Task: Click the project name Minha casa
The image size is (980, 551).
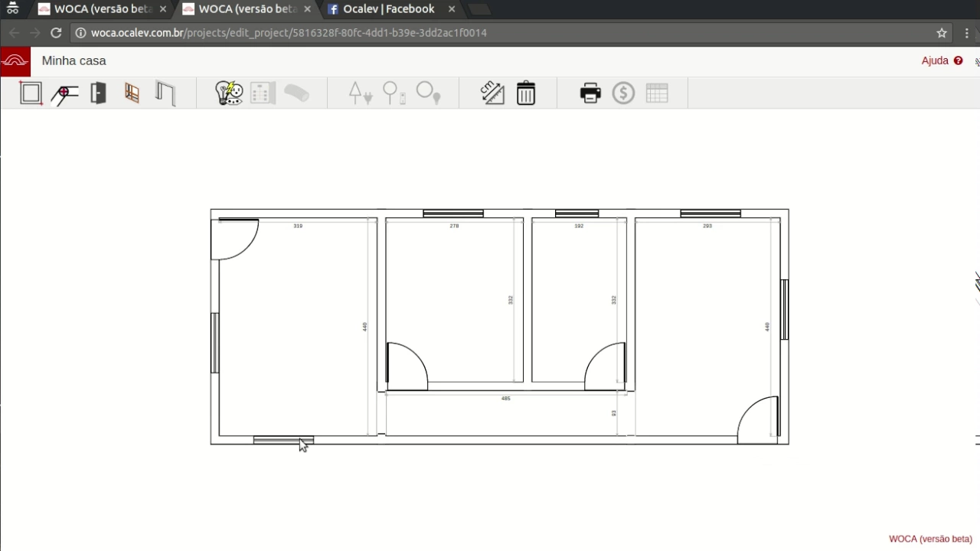Action: pyautogui.click(x=73, y=60)
